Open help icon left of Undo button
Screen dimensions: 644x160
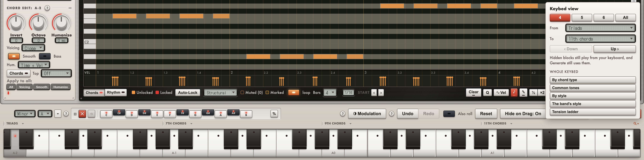391,114
